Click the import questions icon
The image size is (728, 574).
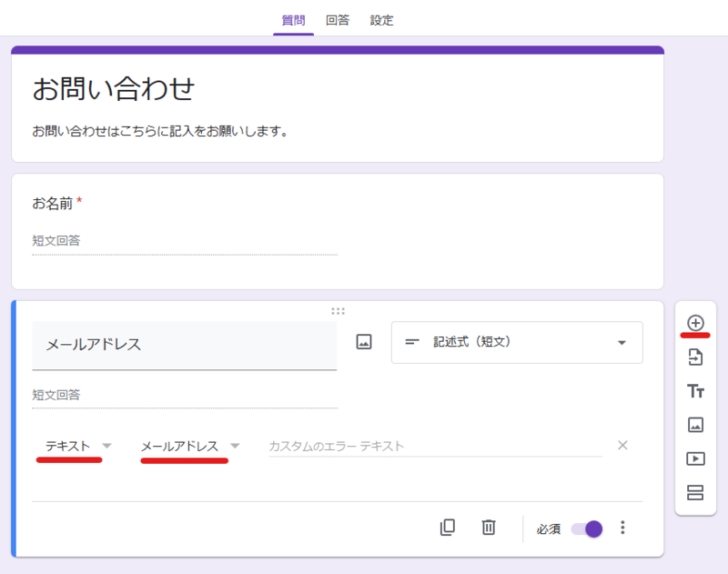tap(693, 357)
